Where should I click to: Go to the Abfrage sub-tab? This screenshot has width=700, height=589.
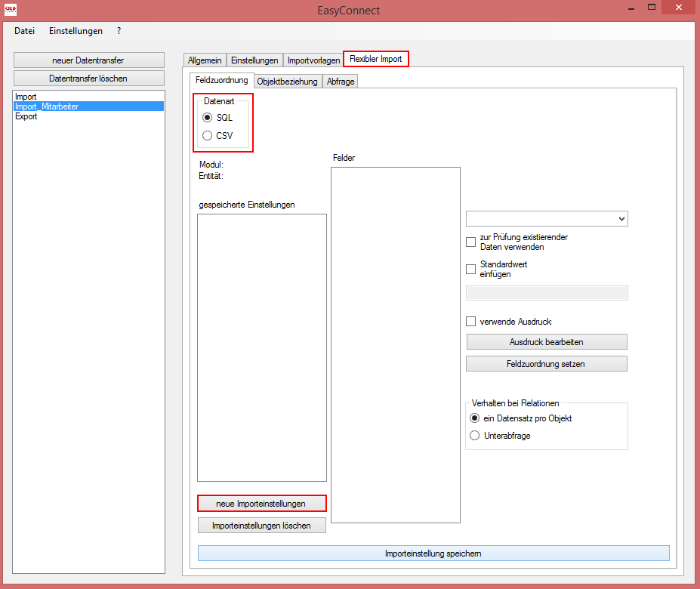(x=340, y=82)
